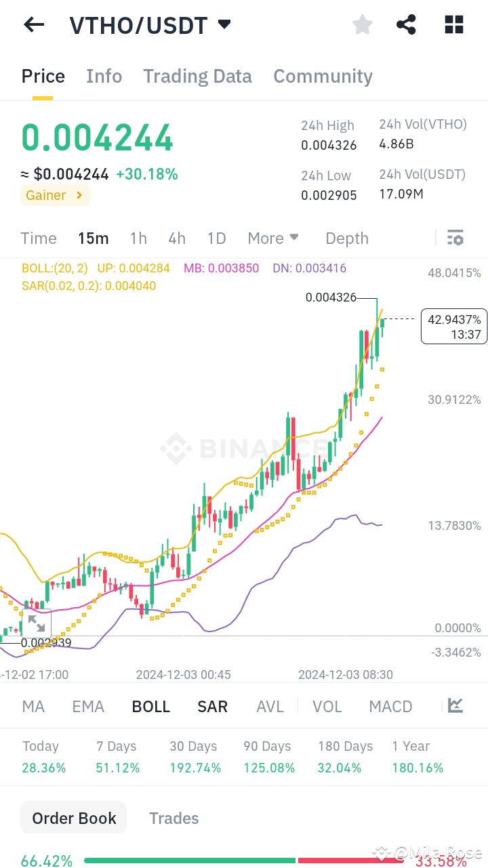Open the share icon
Viewport: 488px width, 868px height.
[x=406, y=24]
